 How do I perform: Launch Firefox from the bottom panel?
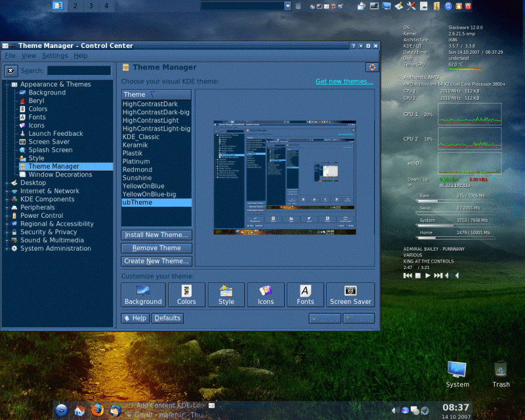coord(97,410)
